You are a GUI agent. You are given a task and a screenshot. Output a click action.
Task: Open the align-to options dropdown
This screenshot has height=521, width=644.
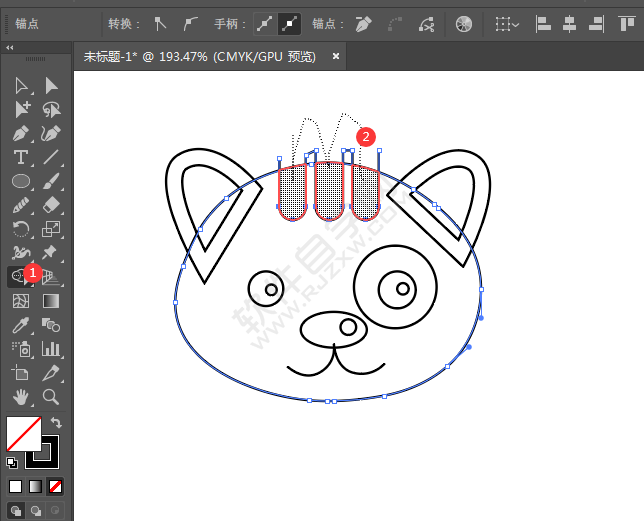tap(507, 23)
